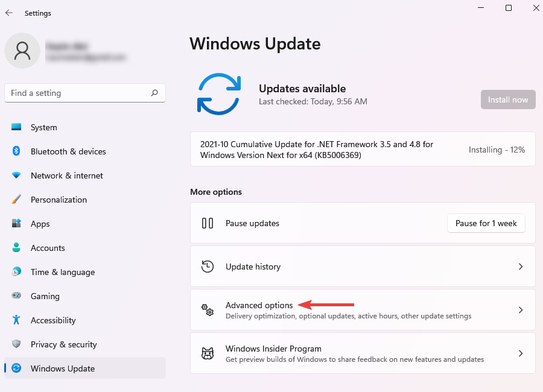This screenshot has width=543, height=392.
Task: Click the Delivery optimization description text
Action: 348,316
